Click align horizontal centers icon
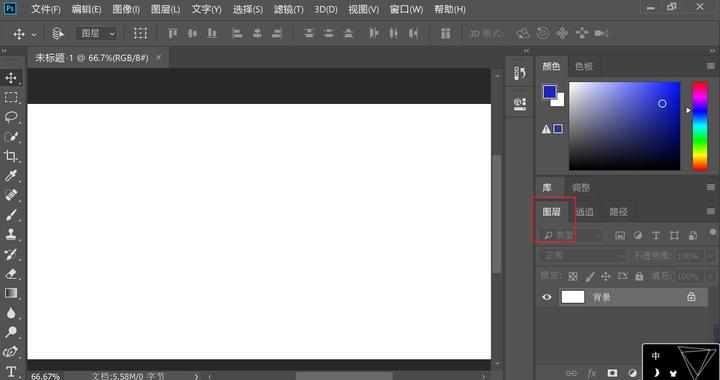 [257, 33]
